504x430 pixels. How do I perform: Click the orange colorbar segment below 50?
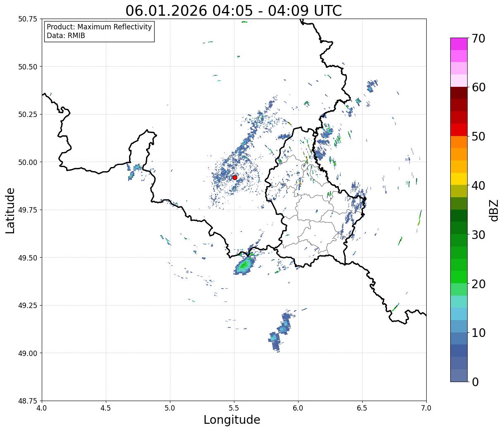459,142
